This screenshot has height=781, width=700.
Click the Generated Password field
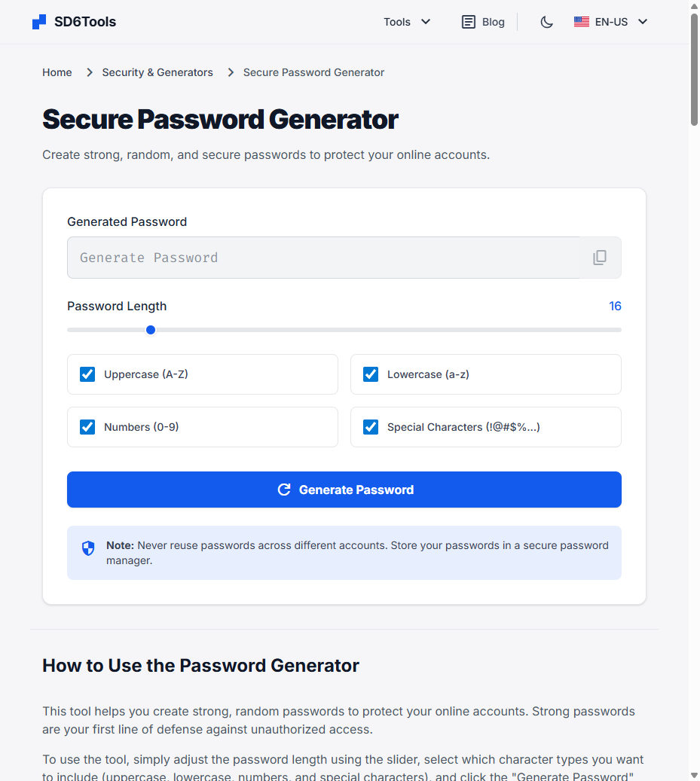click(x=324, y=258)
